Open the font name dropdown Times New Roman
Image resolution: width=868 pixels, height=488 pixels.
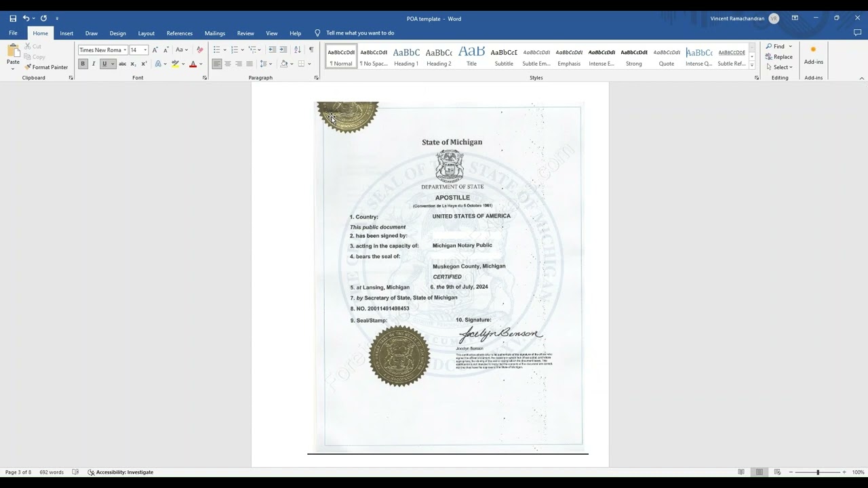125,50
